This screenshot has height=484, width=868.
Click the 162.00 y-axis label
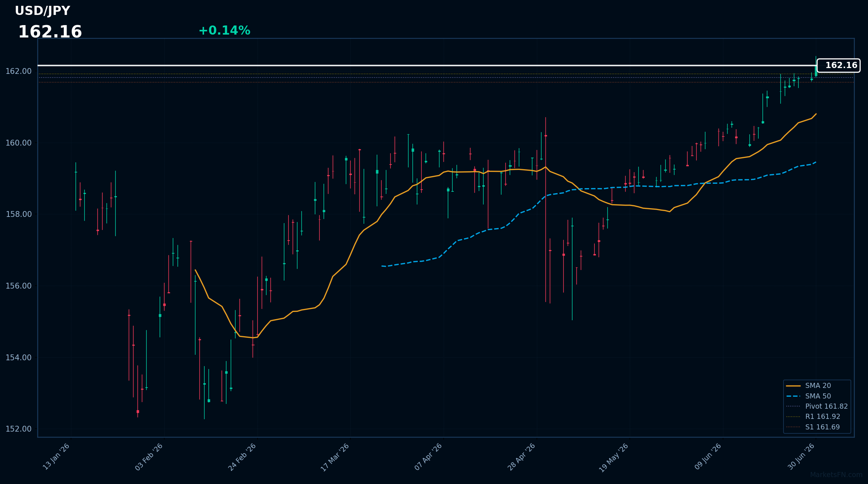pos(19,71)
